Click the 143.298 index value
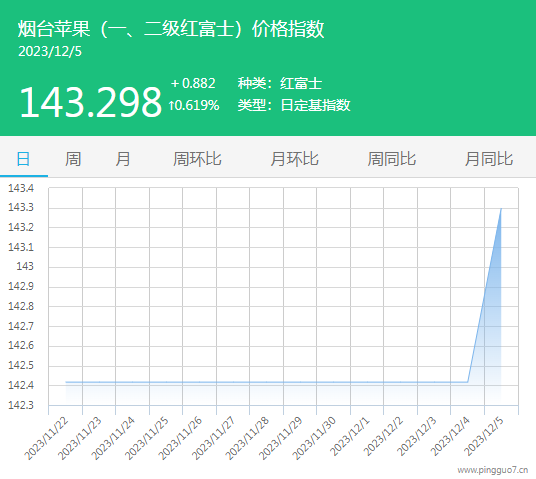 click(x=90, y=102)
